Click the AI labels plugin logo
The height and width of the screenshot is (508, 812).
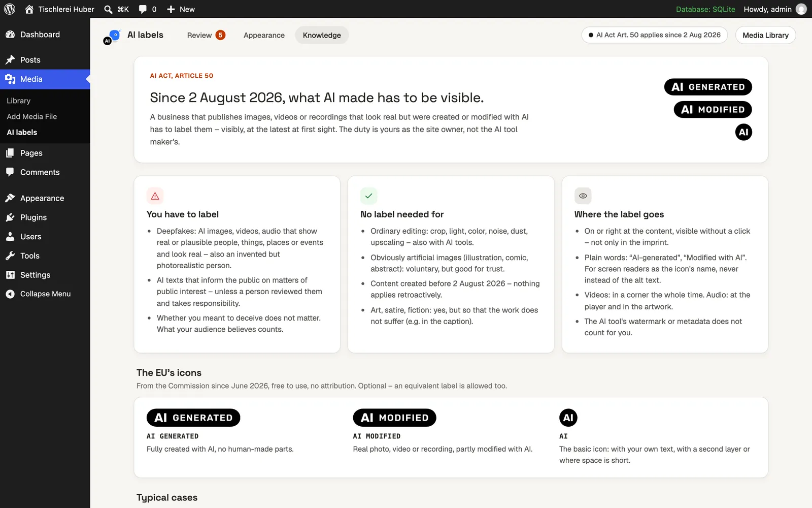click(x=112, y=37)
